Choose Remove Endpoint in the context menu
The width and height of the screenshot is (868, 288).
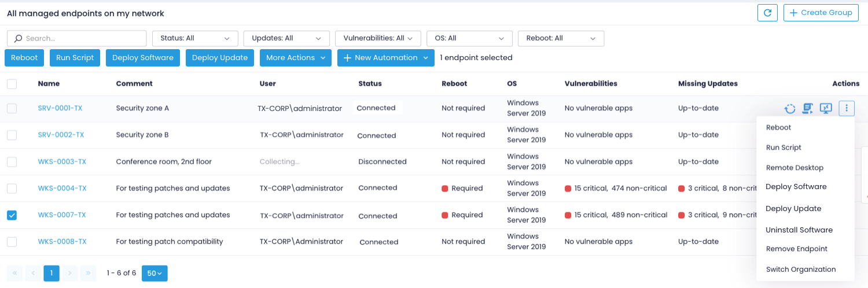click(x=796, y=249)
